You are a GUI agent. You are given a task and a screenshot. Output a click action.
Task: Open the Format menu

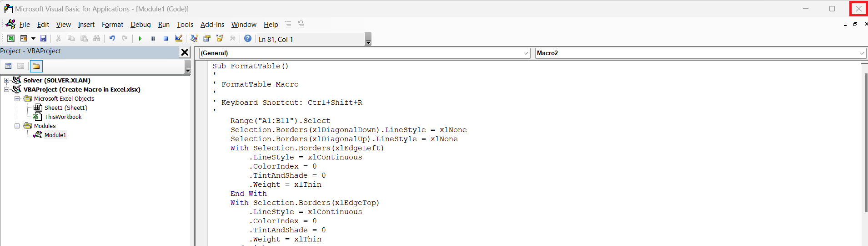[112, 25]
